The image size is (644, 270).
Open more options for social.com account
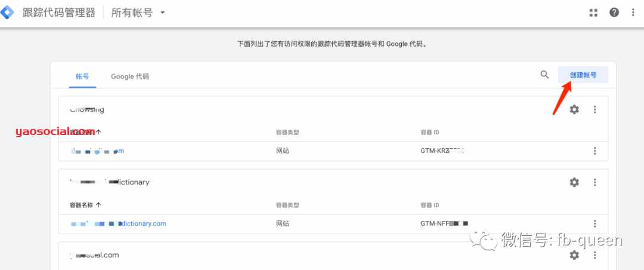pos(595,255)
